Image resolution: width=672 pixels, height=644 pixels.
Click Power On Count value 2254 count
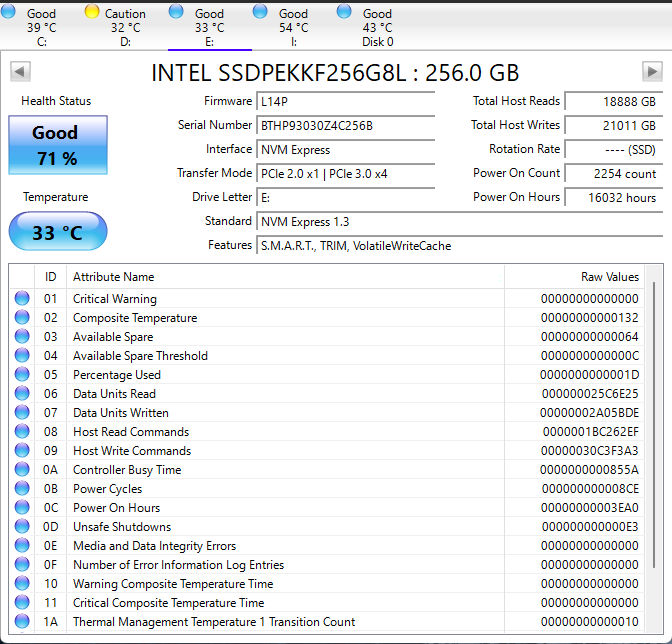coord(614,174)
